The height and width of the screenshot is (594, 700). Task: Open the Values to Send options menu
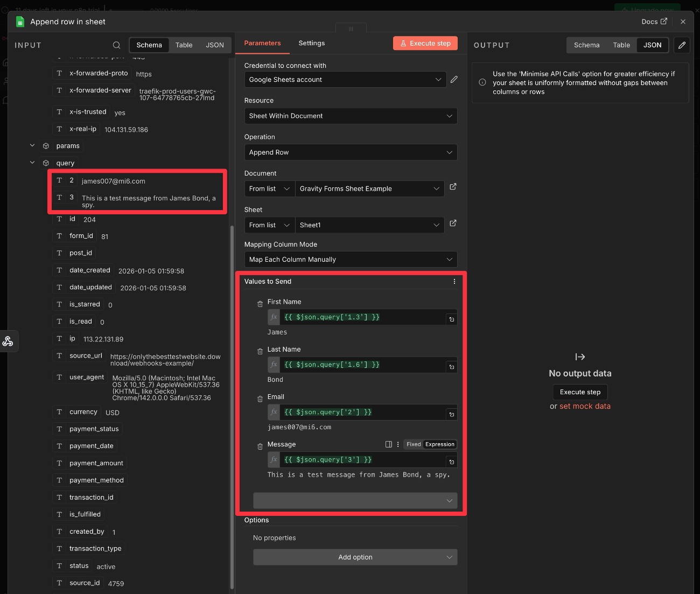point(454,281)
